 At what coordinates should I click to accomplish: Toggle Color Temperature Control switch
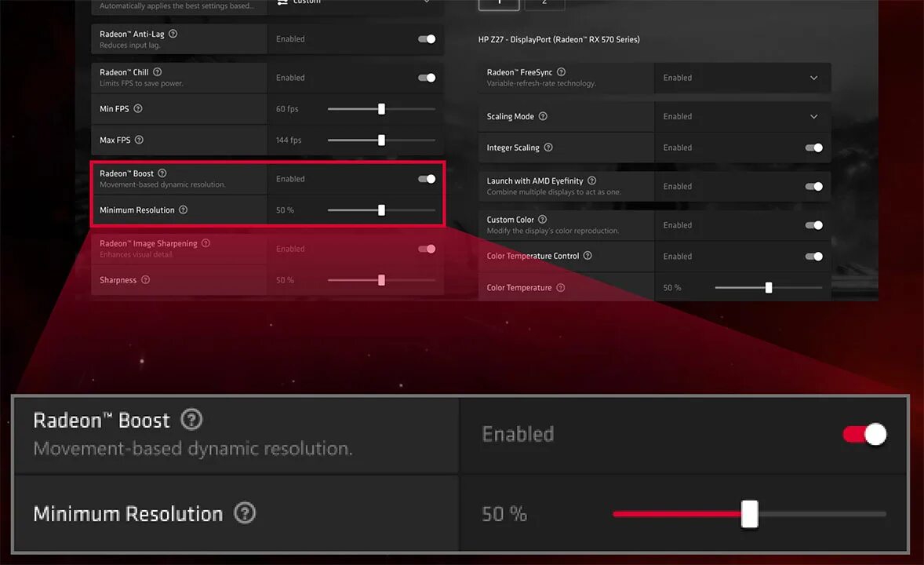814,257
